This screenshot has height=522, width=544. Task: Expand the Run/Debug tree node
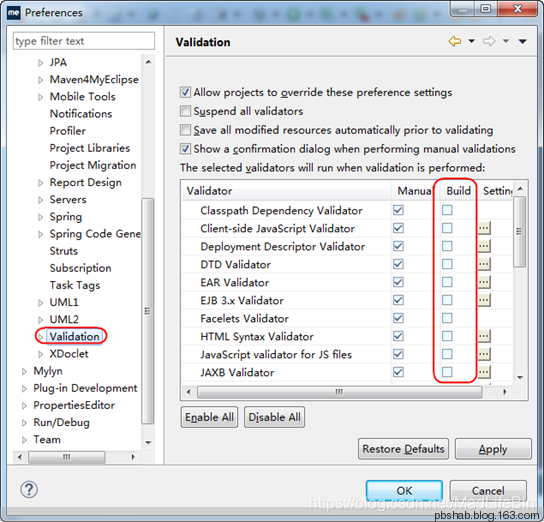click(24, 423)
